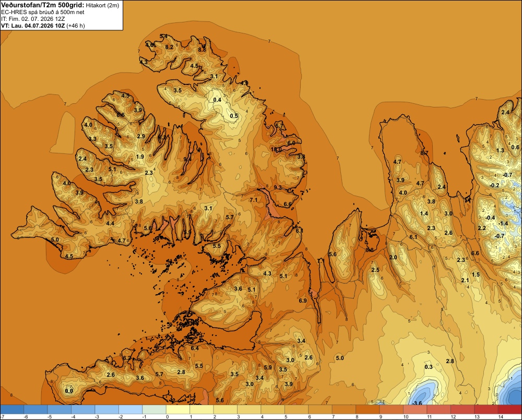Click the 0.3 temperature label
Viewport: 522px width, 420px height.
pyautogui.click(x=429, y=367)
